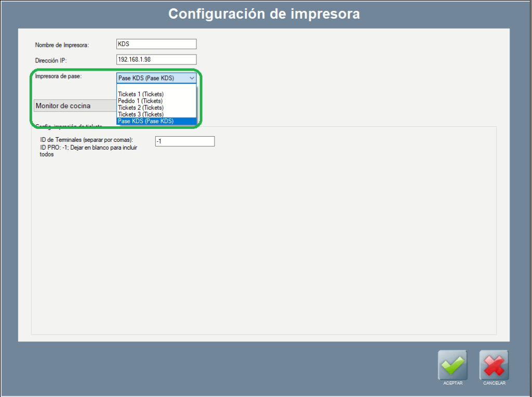Click the 'Configuración de impresora' title
Screen dimensions: 532x397
coord(264,14)
